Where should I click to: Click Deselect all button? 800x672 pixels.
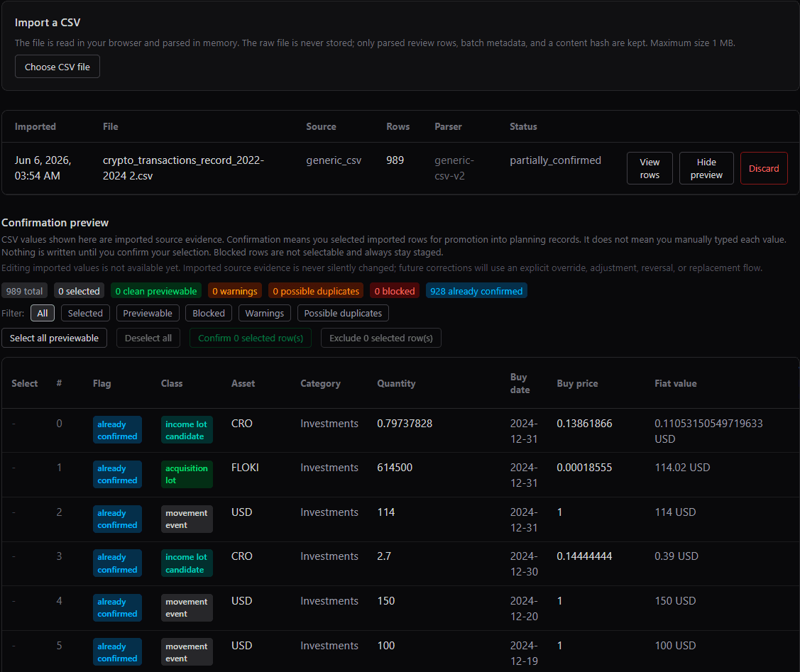(x=148, y=338)
